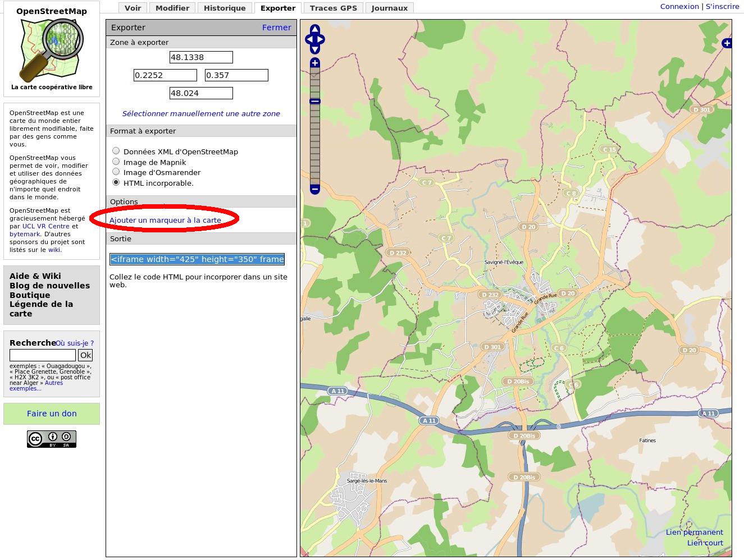Open the map layer switcher plus icon
The image size is (744, 560).
pyautogui.click(x=727, y=43)
